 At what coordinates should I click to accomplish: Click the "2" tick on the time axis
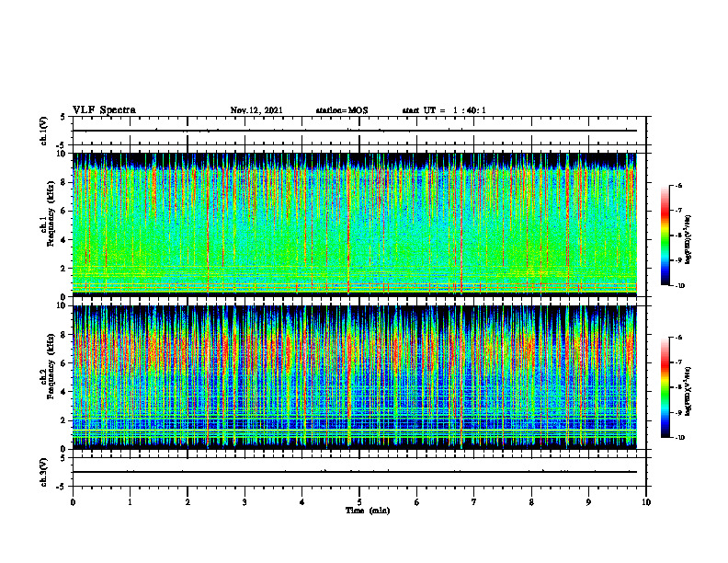[x=188, y=502]
